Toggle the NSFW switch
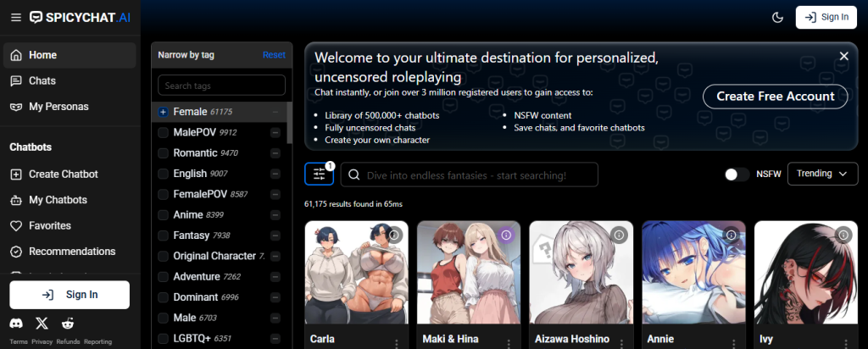This screenshot has height=349, width=868. point(737,174)
